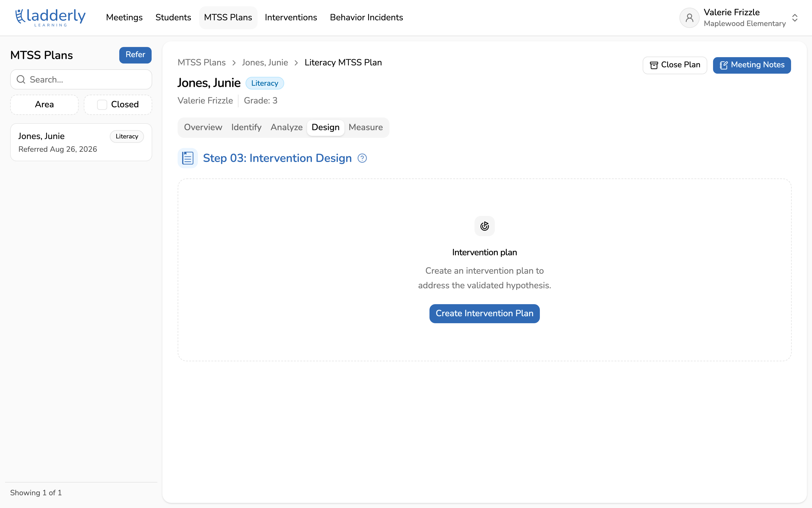
Task: Click the Step 03 document icon
Action: pyautogui.click(x=188, y=158)
